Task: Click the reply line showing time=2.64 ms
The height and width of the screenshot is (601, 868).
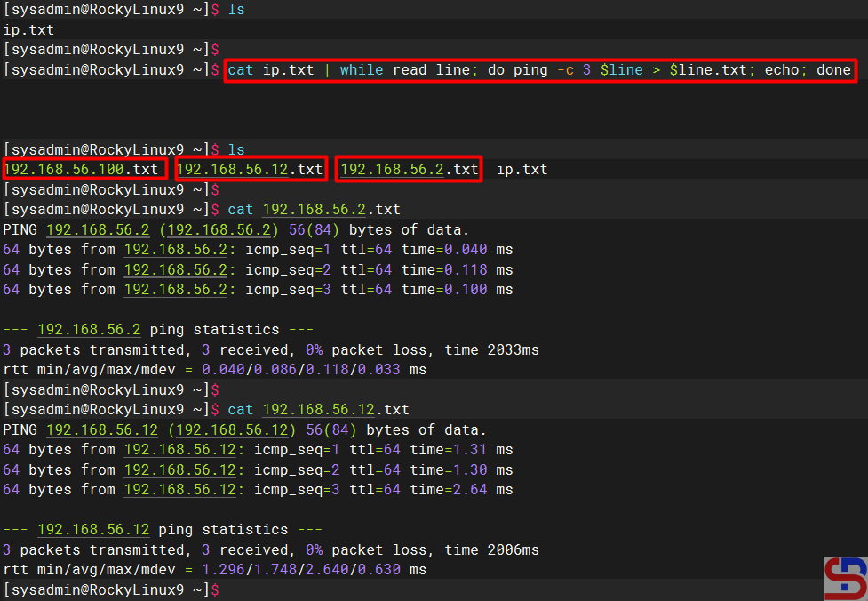Action: (x=258, y=489)
